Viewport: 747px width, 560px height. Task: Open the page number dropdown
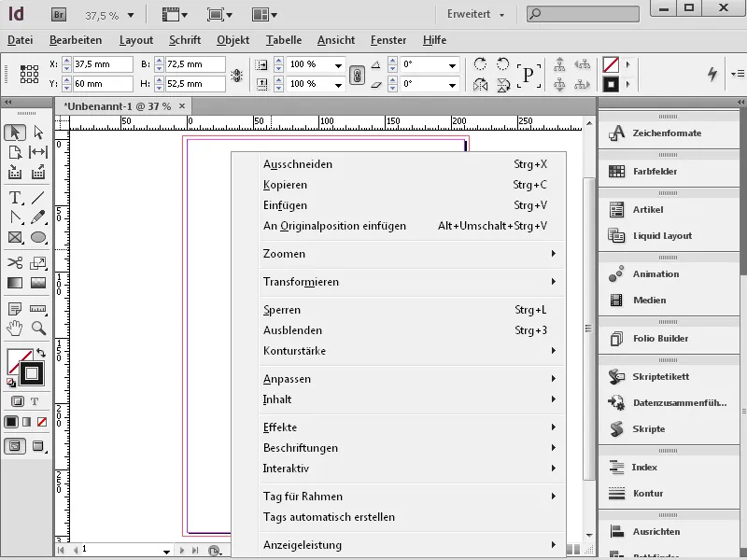(x=166, y=552)
